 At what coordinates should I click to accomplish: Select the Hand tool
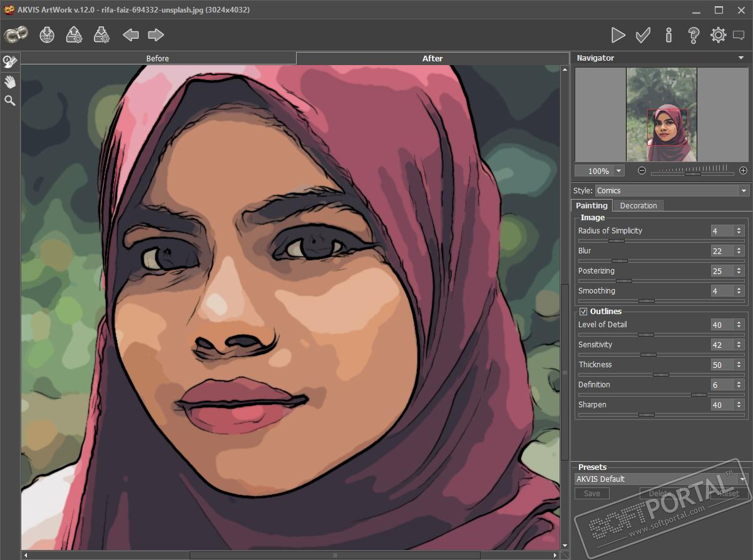(10, 82)
